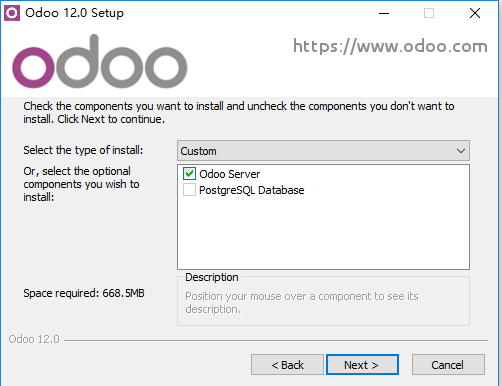
Task: Click the Space required: 668.5MB label
Action: coord(84,293)
